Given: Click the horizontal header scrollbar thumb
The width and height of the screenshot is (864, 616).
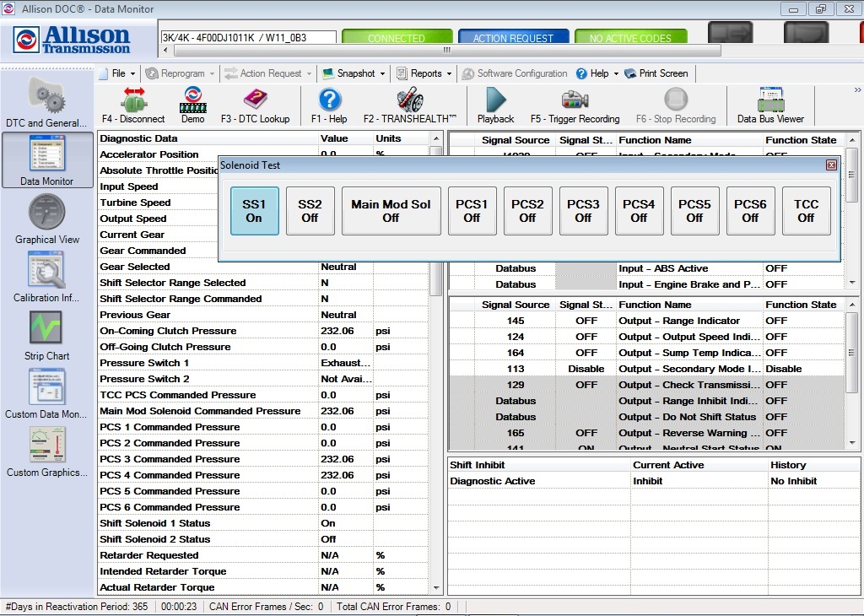Looking at the screenshot, I should [447, 50].
